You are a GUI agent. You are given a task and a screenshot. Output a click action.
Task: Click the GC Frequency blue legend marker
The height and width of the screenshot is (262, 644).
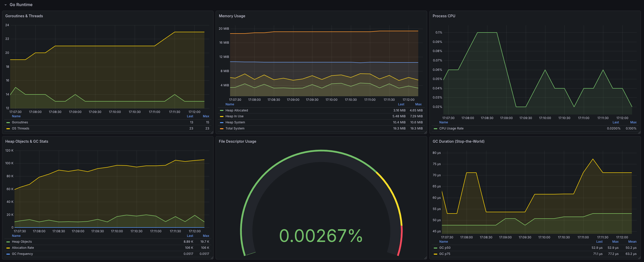click(8, 254)
